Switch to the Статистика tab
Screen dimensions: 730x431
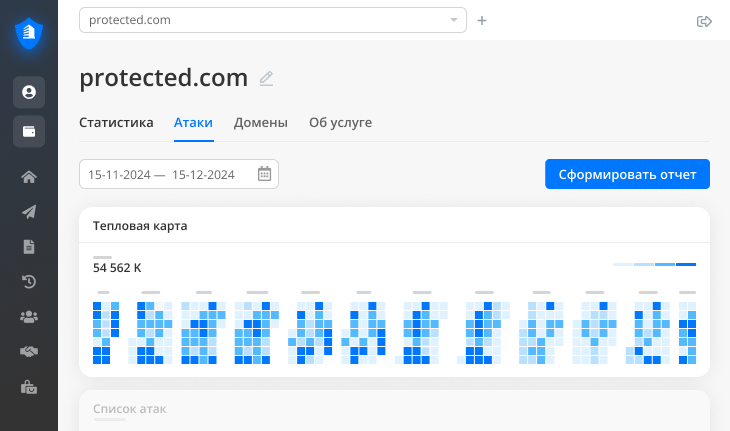[116, 123]
